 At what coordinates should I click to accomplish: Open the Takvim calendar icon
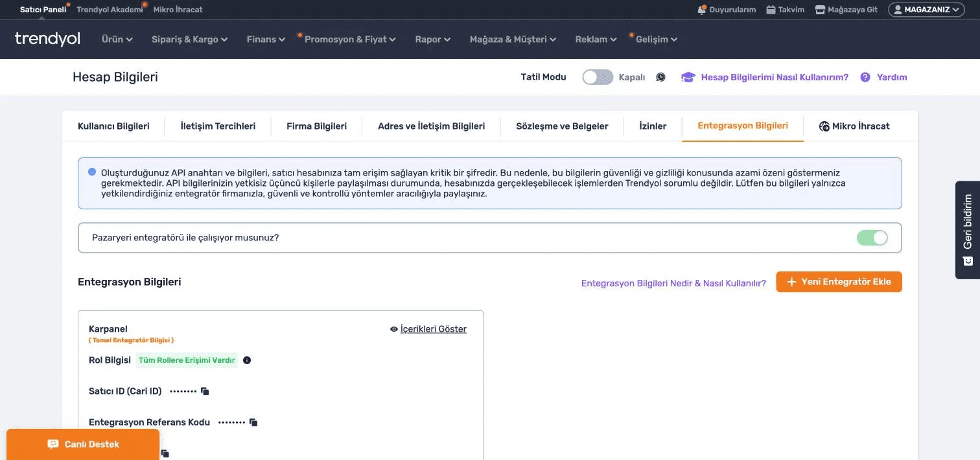point(771,10)
